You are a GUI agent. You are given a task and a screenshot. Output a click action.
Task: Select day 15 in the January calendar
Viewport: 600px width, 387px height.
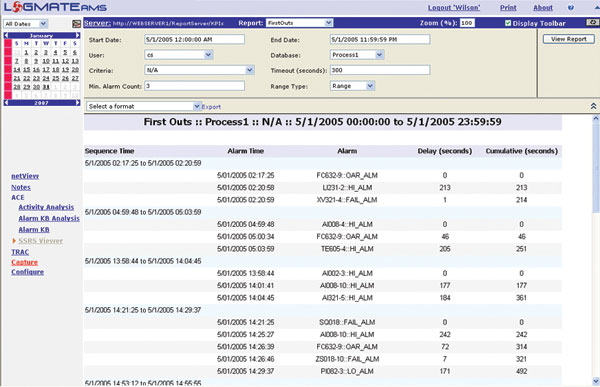click(26, 70)
